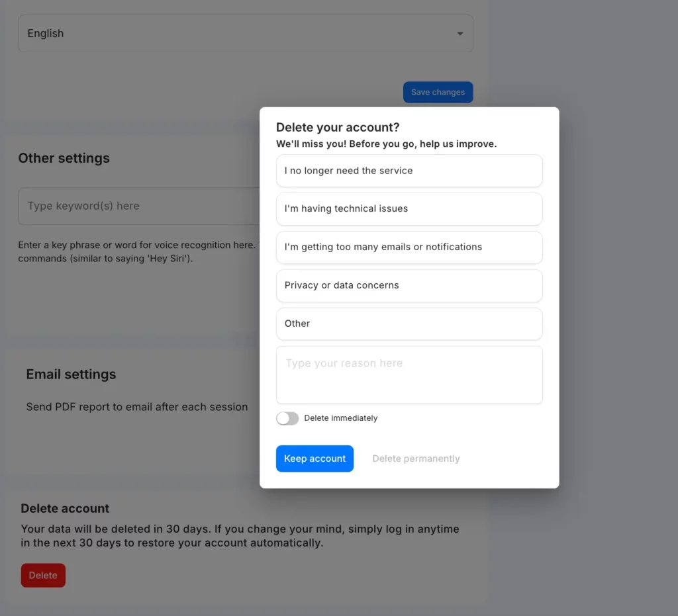Screen dimensions: 678x616
Task: Select 'too many emails or notifications' reason
Action: click(x=409, y=247)
